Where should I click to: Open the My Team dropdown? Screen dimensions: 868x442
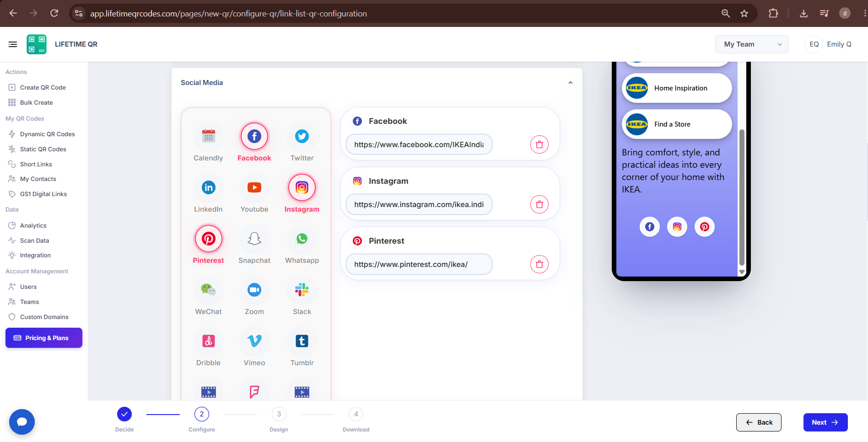coord(751,44)
